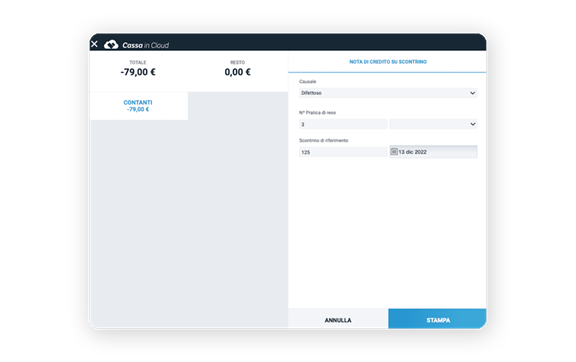Click the N° Pratica di reso label
Screen dimensions: 576x362
pyautogui.click(x=317, y=112)
